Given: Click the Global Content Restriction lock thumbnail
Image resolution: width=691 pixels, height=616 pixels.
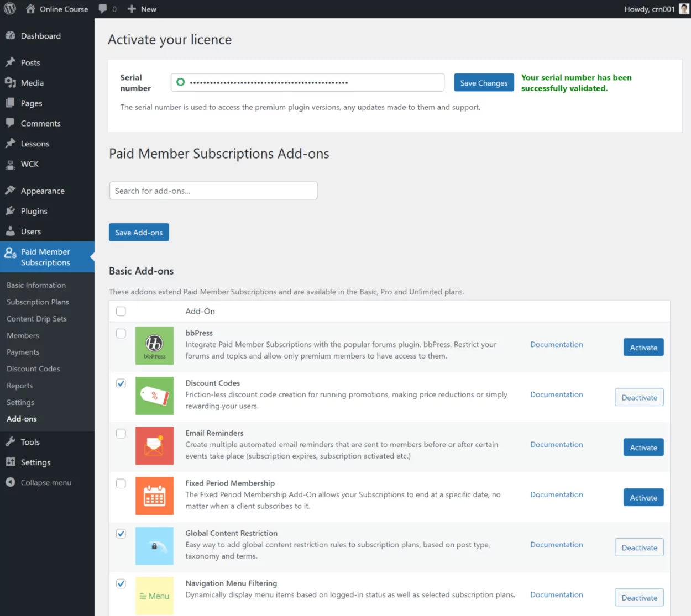Looking at the screenshot, I should pyautogui.click(x=154, y=546).
